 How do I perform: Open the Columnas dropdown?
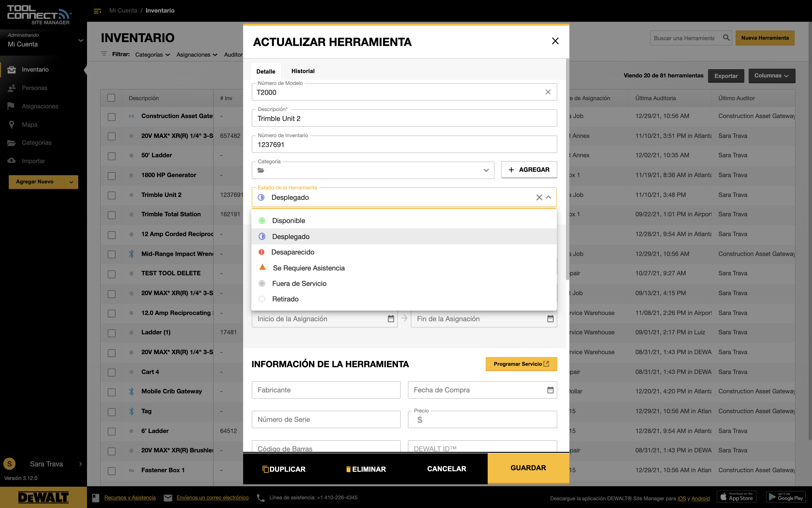[771, 75]
